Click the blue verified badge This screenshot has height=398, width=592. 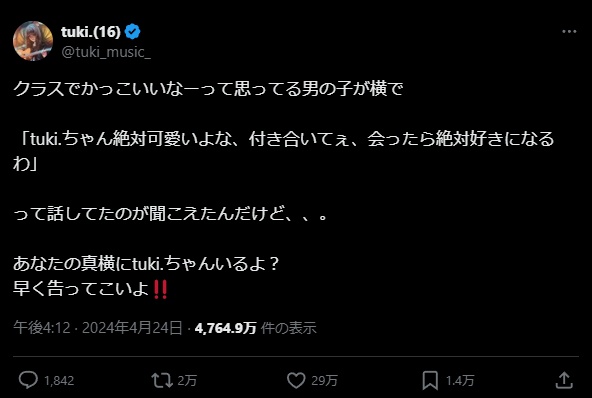(133, 31)
